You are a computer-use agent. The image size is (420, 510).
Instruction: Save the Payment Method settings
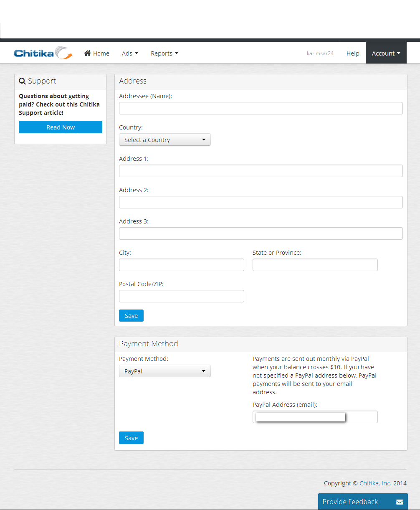point(131,438)
